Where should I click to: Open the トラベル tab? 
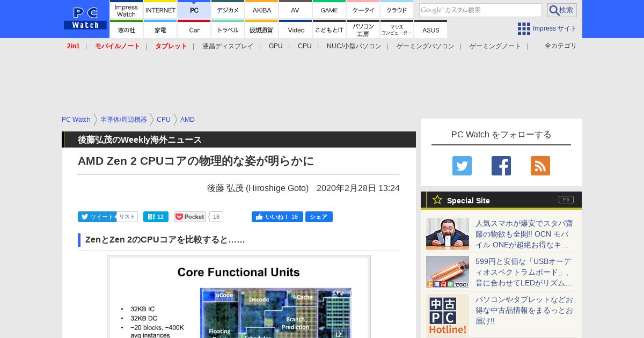pyautogui.click(x=228, y=30)
